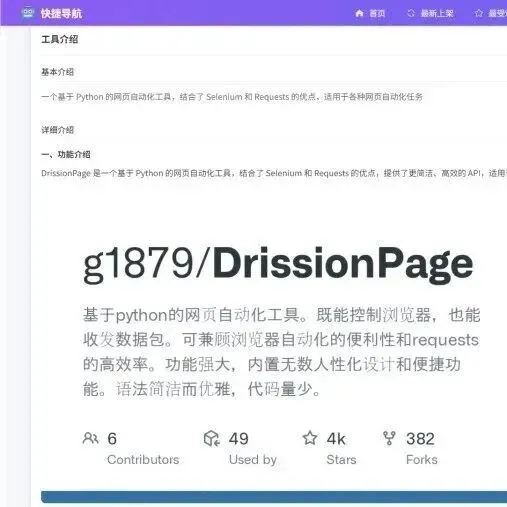Viewport: 507px width, 507px height.
Task: Click the blue bar at the card bottom
Action: coord(274,497)
